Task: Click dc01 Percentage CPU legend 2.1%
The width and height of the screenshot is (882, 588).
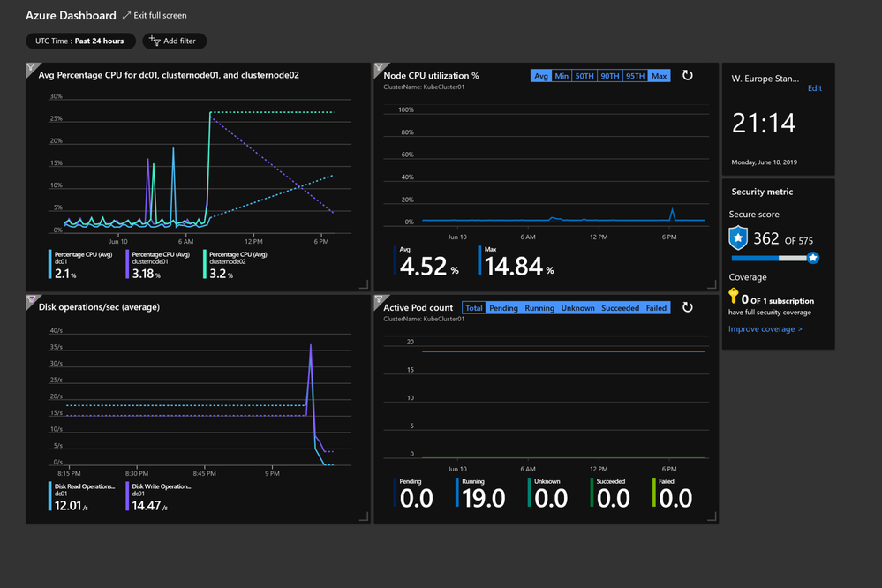Action: pos(81,265)
